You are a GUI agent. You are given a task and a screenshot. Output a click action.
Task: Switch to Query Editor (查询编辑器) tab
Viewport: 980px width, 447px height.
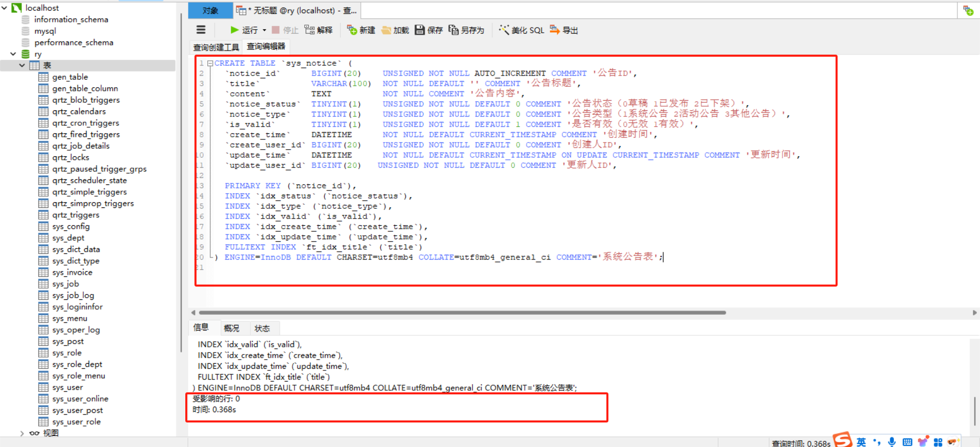click(266, 46)
